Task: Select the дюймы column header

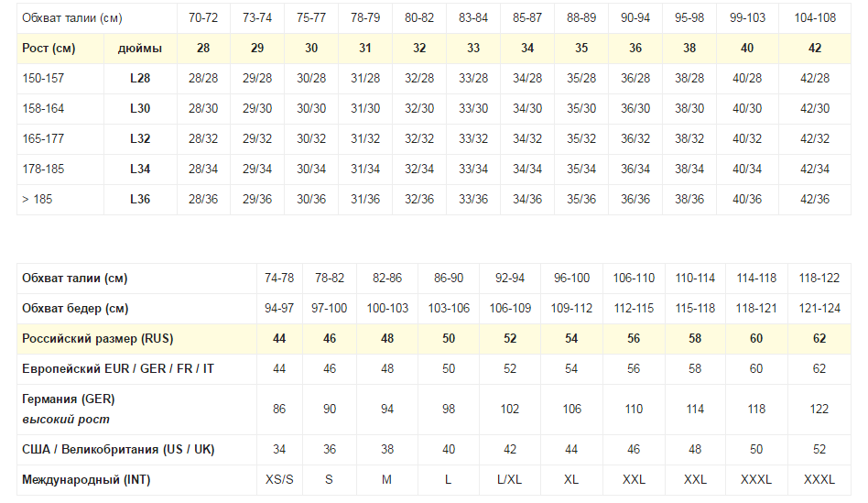Action: tap(140, 49)
